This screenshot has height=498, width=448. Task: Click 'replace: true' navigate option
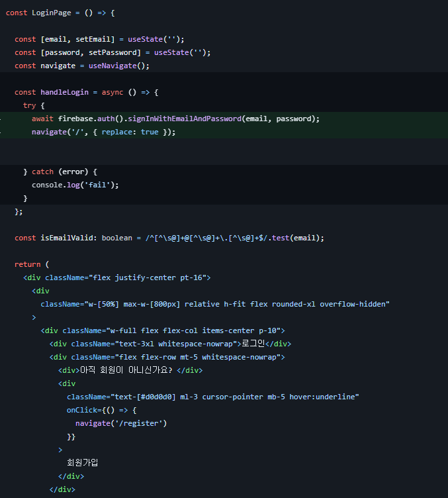[x=130, y=132]
